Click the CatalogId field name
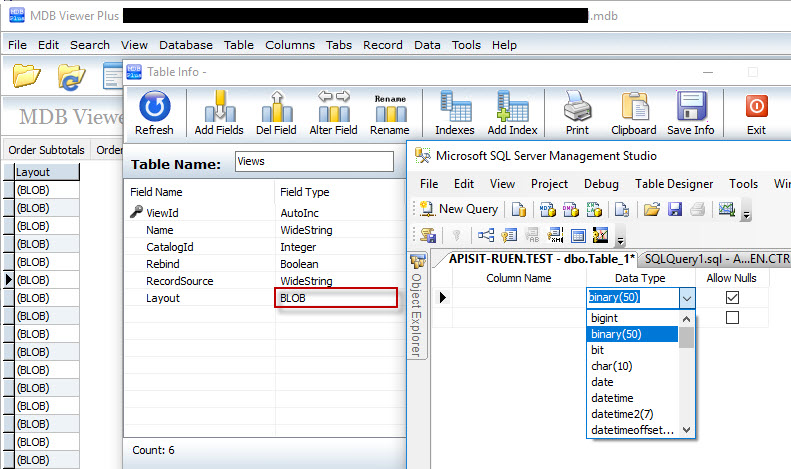This screenshot has width=791, height=469. click(x=170, y=247)
